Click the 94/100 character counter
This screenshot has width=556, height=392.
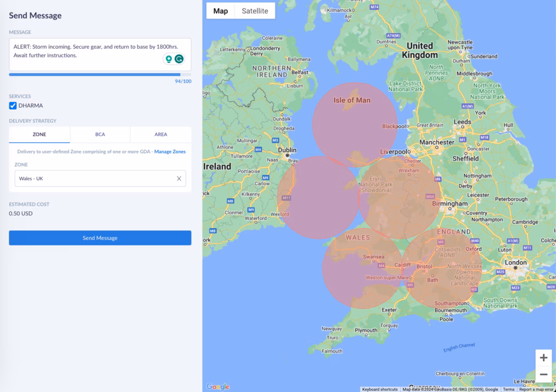(183, 81)
